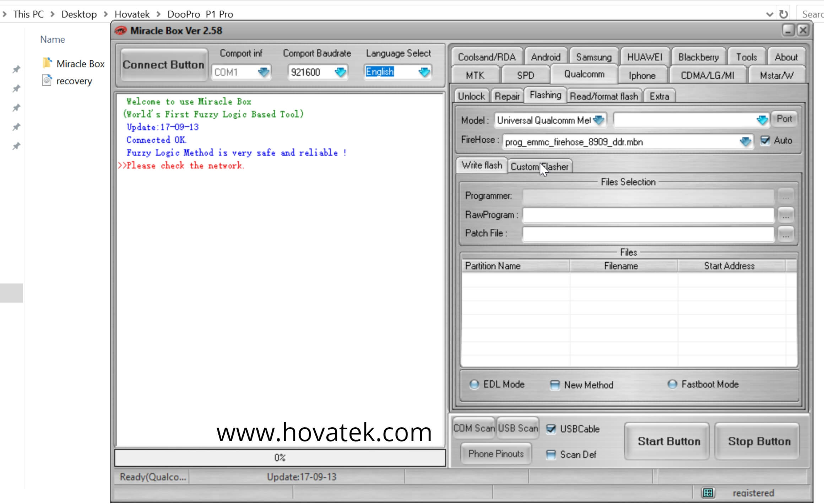Click Explorer's refresh icon in address bar
Screen dimensions: 824x504
784,14
